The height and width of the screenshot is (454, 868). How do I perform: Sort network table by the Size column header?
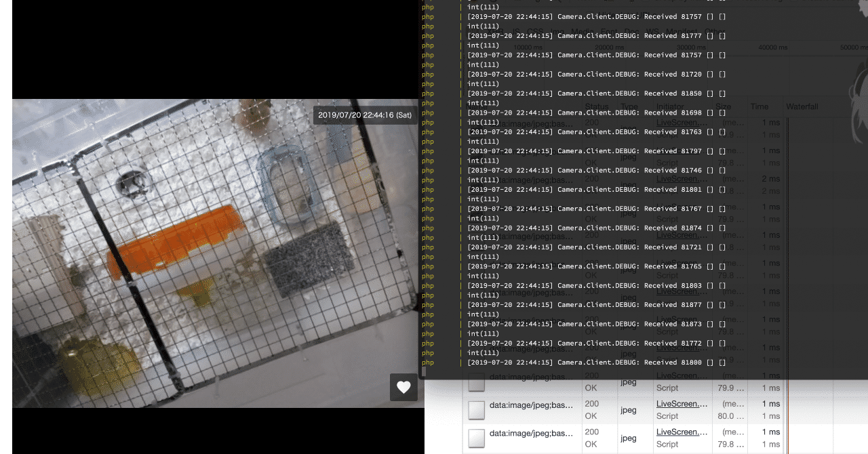[x=724, y=106]
